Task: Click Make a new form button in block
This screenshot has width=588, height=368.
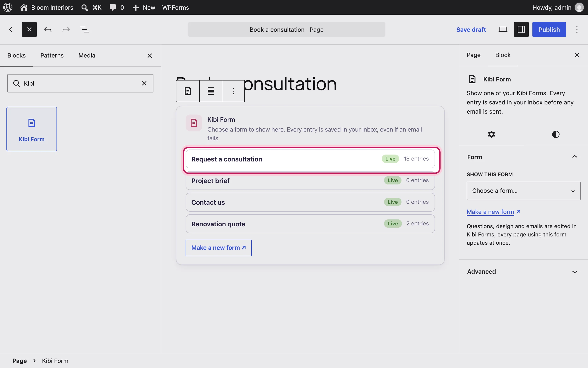Action: pos(218,248)
